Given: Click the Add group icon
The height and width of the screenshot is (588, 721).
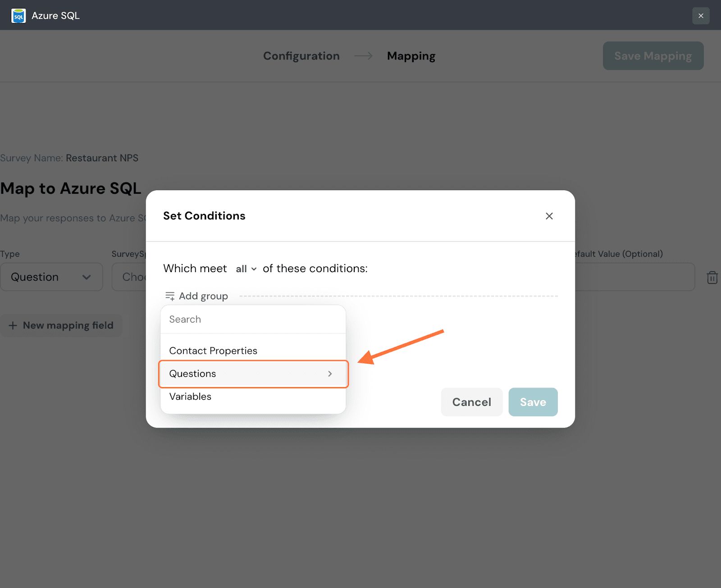Looking at the screenshot, I should pos(170,296).
